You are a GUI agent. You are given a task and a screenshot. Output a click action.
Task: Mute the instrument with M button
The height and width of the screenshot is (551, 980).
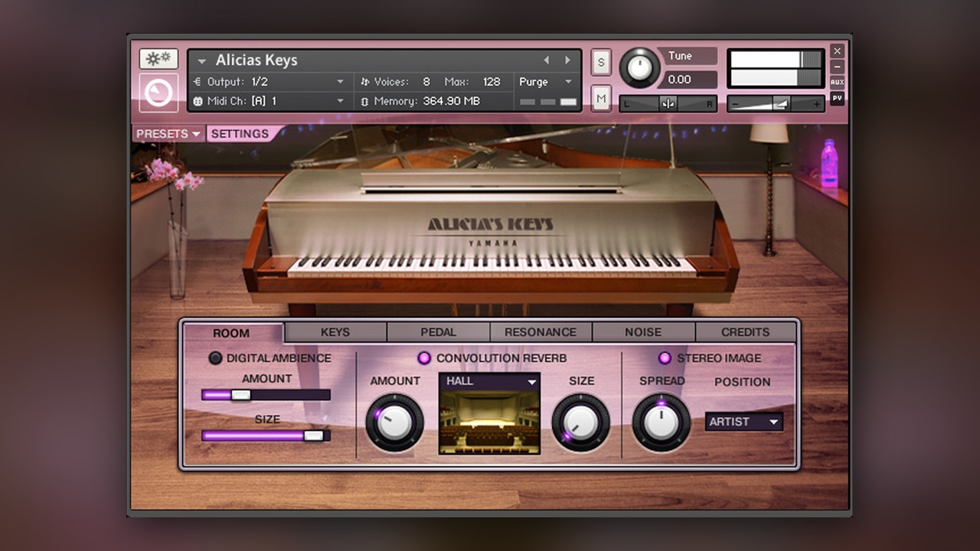tap(601, 98)
